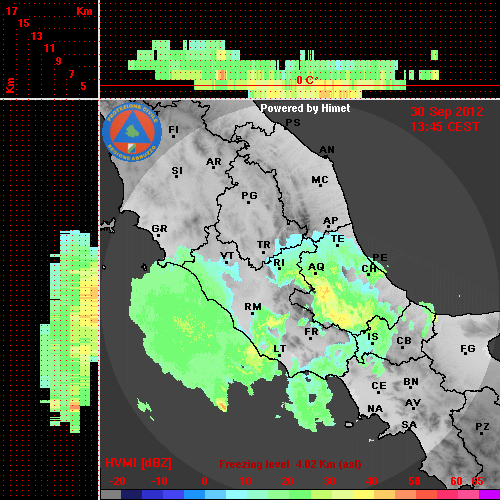Click the 50 value on dBZ scale
Viewport: 500px width, 500px height.
tap(415, 481)
